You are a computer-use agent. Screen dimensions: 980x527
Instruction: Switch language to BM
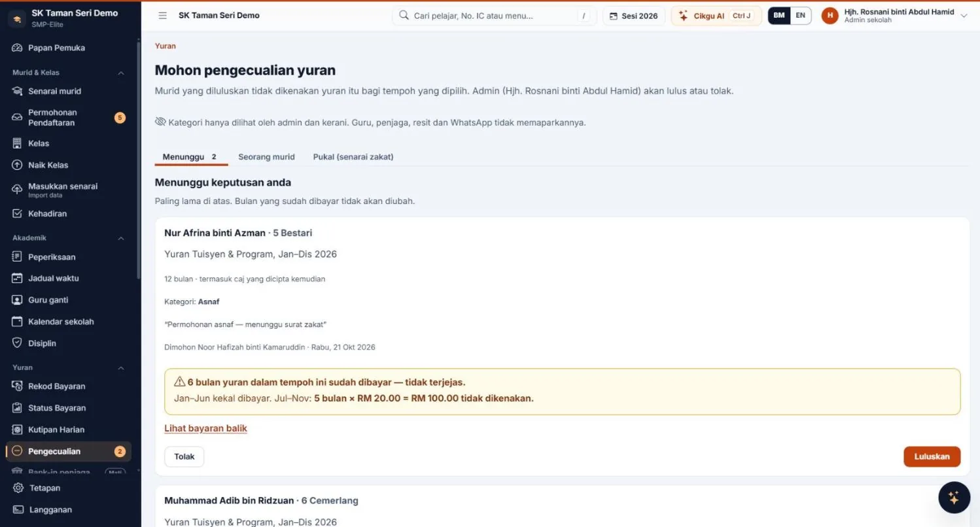tap(779, 16)
